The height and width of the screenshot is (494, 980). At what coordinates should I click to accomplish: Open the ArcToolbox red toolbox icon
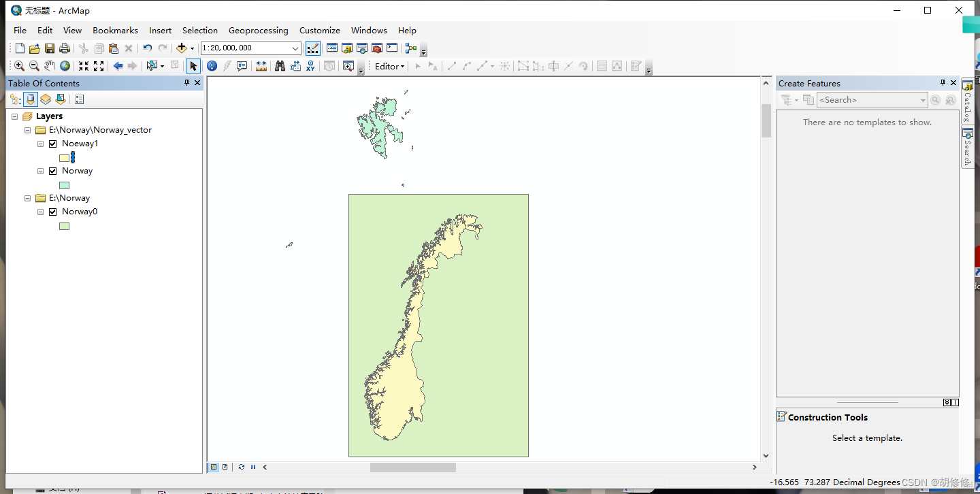coord(377,48)
